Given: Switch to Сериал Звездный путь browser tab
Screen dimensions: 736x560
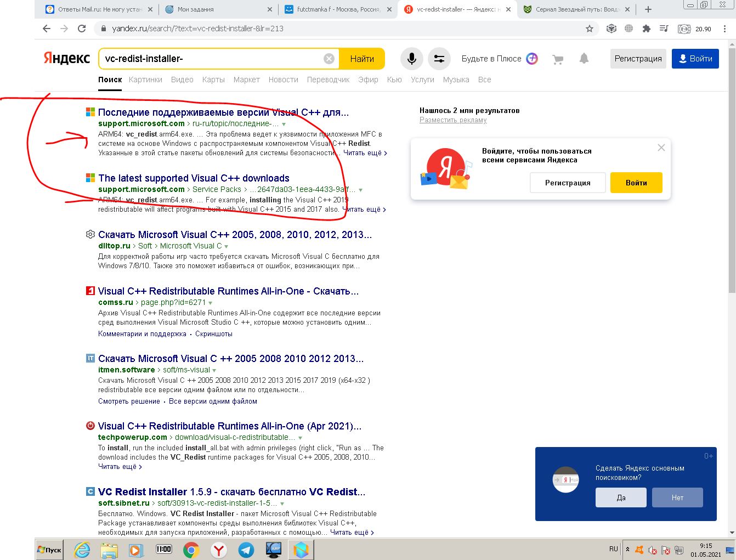Looking at the screenshot, I should 577,9.
